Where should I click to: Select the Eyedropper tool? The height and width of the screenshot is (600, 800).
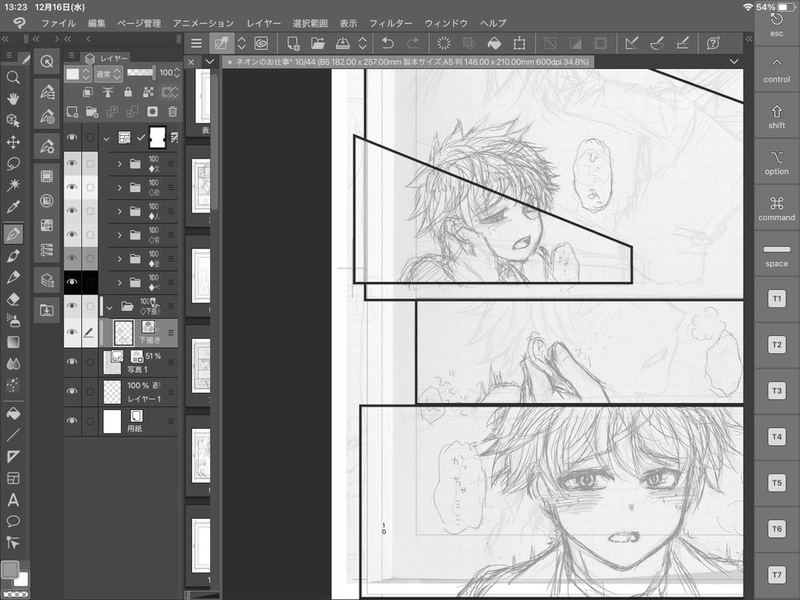click(13, 207)
